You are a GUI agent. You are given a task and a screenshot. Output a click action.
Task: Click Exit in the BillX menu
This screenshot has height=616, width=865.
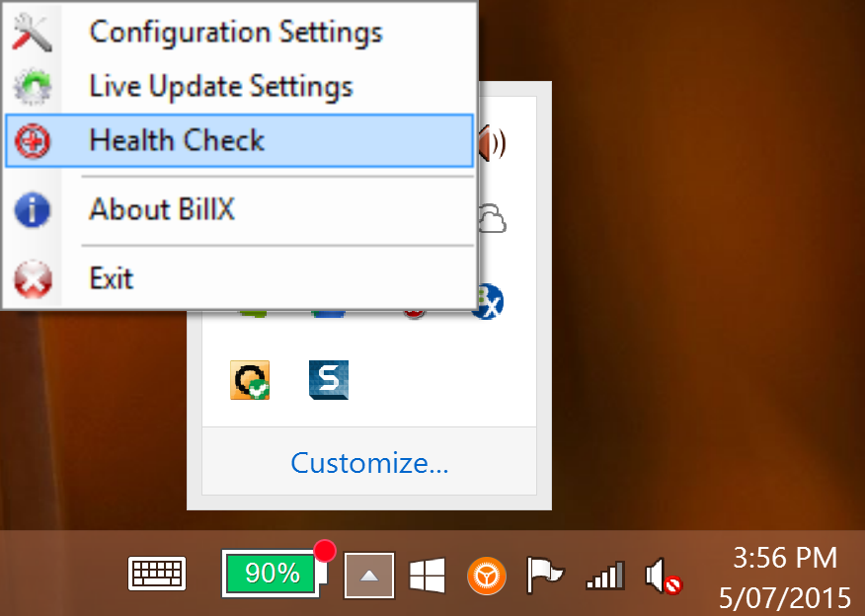click(239, 278)
